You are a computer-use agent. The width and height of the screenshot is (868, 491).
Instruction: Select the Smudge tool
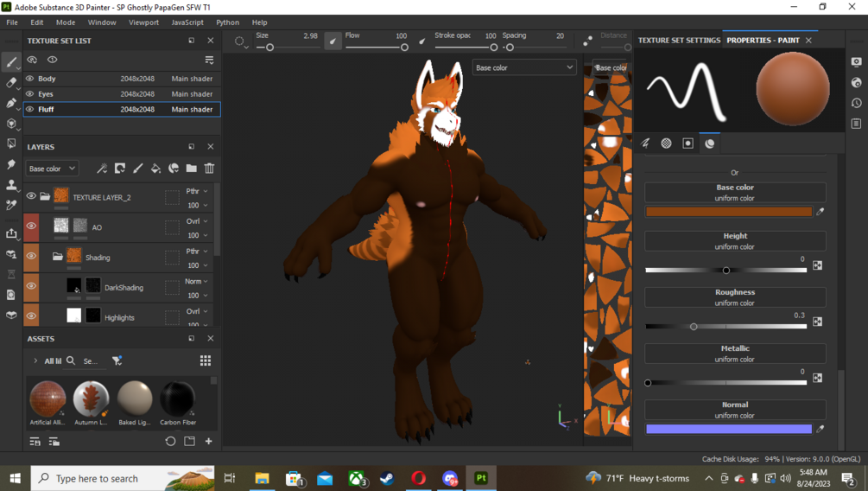[11, 164]
